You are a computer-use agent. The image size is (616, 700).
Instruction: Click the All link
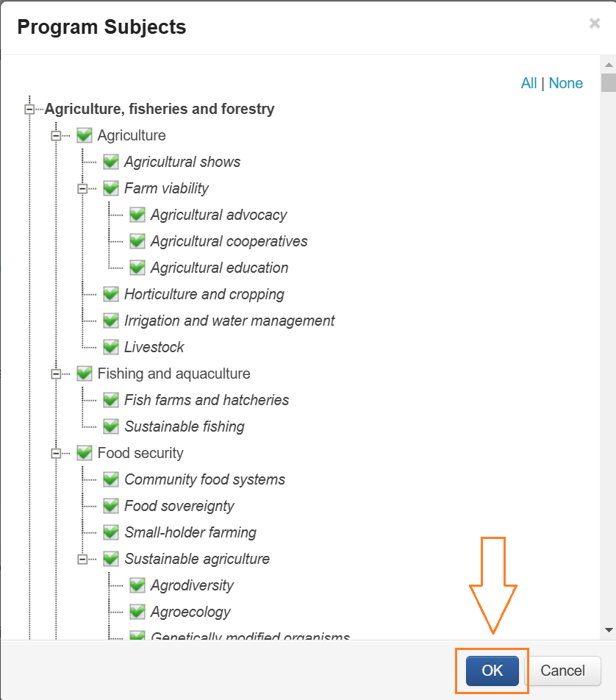click(529, 83)
